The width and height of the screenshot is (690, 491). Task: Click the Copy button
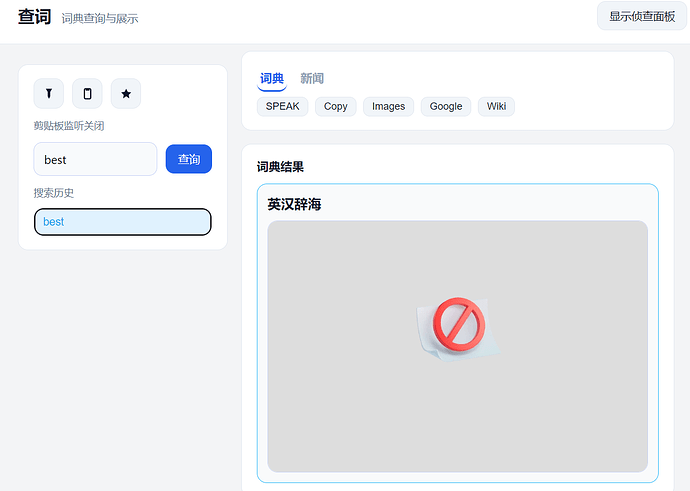point(335,106)
